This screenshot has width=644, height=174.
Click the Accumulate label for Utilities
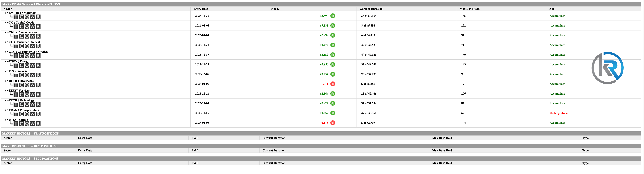tap(557, 123)
